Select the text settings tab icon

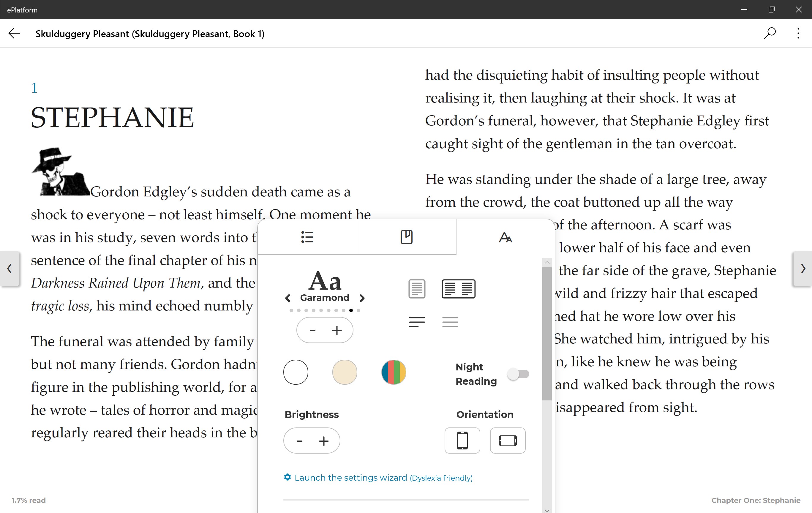[505, 237]
